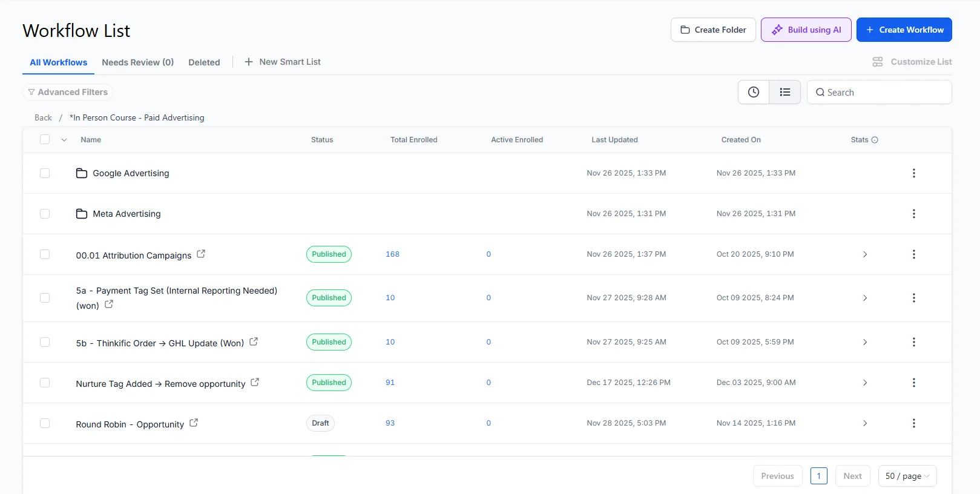Switch to All Workflows tab
This screenshot has height=494, width=980.
pyautogui.click(x=59, y=62)
